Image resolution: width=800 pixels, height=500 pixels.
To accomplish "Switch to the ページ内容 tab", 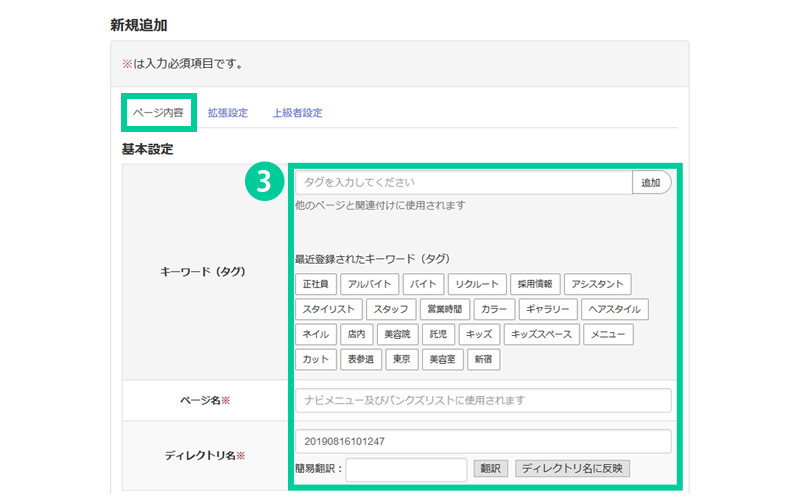I will (157, 113).
